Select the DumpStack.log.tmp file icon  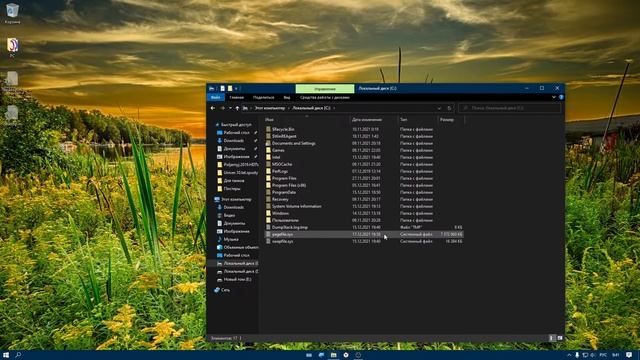click(x=268, y=227)
